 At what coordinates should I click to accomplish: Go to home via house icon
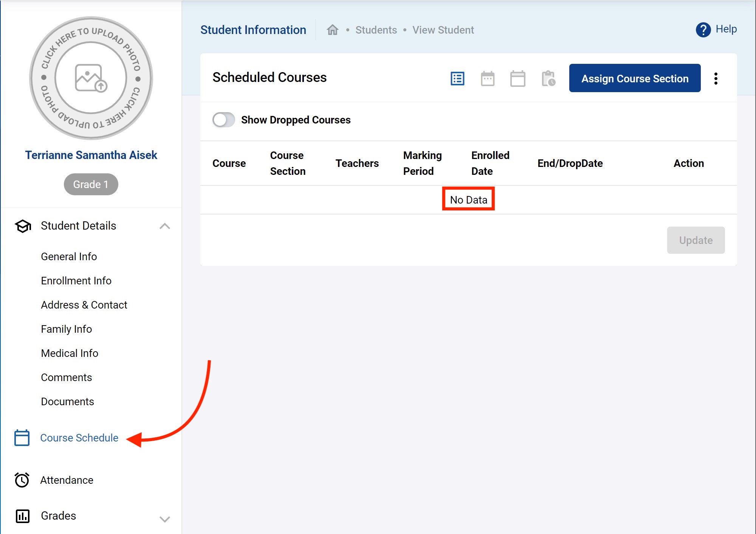click(x=333, y=30)
